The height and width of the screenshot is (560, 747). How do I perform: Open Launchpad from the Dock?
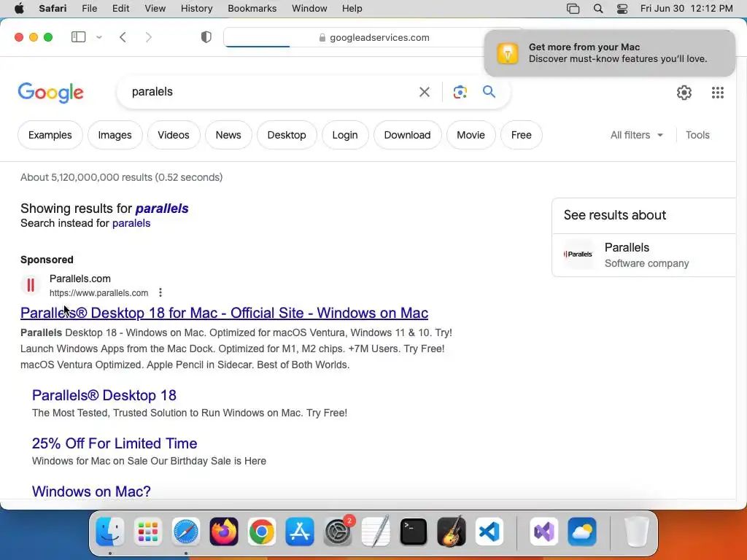148,532
